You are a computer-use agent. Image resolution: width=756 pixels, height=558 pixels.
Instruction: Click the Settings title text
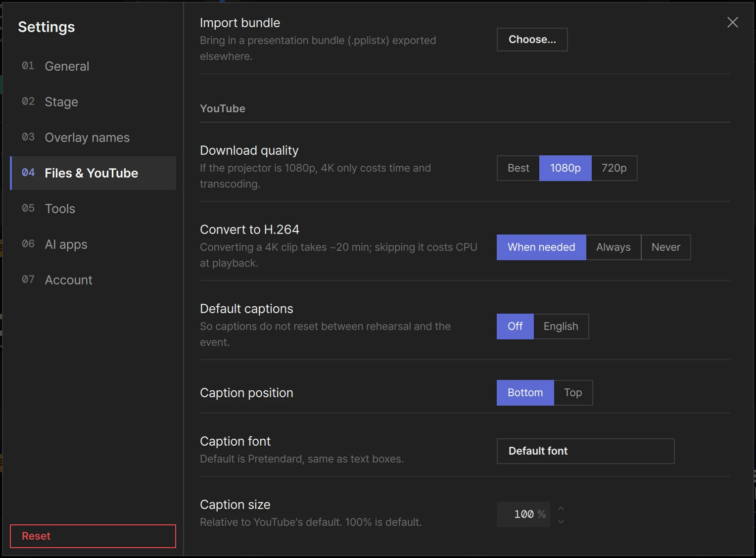click(x=47, y=27)
